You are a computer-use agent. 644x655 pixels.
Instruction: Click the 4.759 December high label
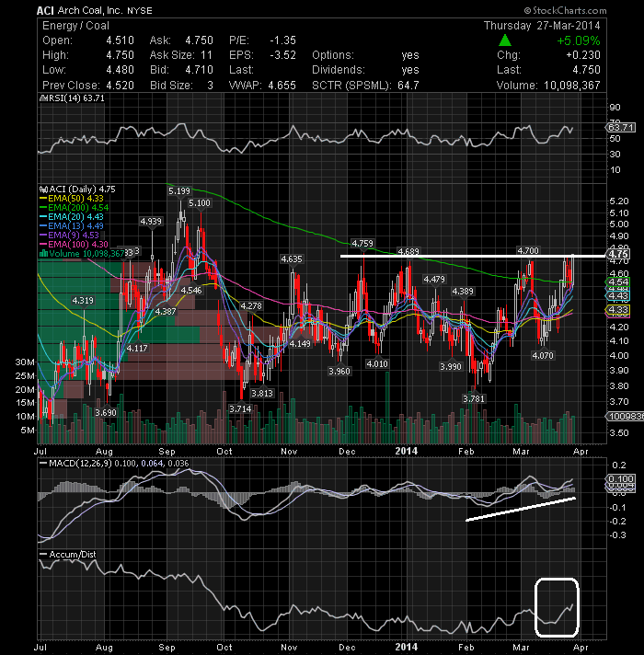(362, 243)
